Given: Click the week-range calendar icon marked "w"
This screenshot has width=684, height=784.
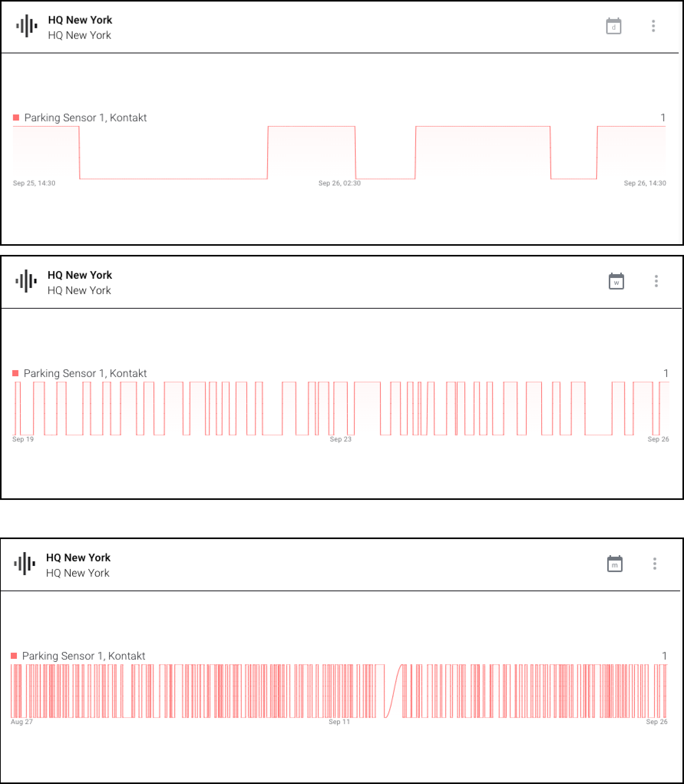Looking at the screenshot, I should click(616, 281).
